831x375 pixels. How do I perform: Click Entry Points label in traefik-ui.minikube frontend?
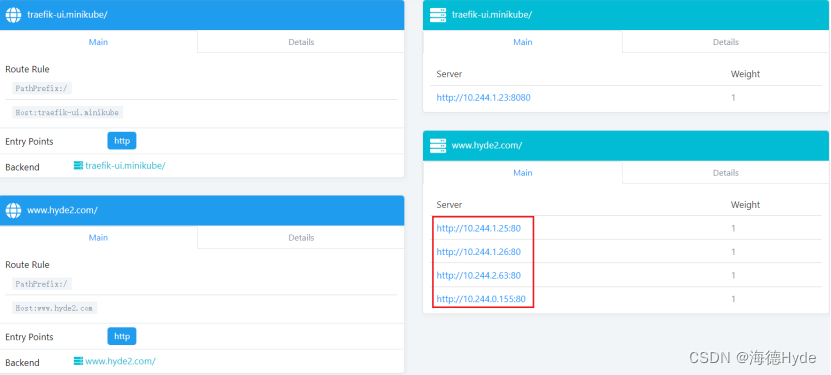click(29, 141)
